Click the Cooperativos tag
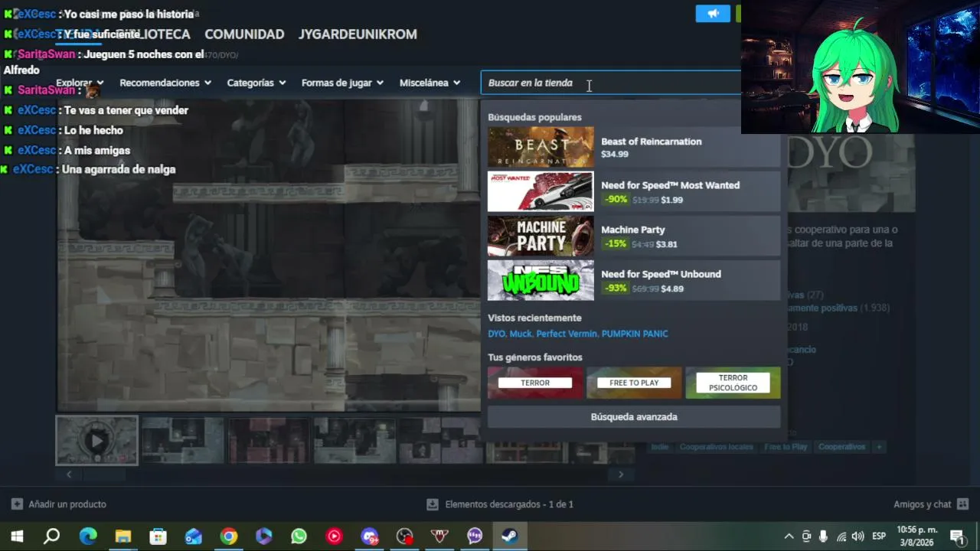Image resolution: width=980 pixels, height=551 pixels. click(x=841, y=447)
